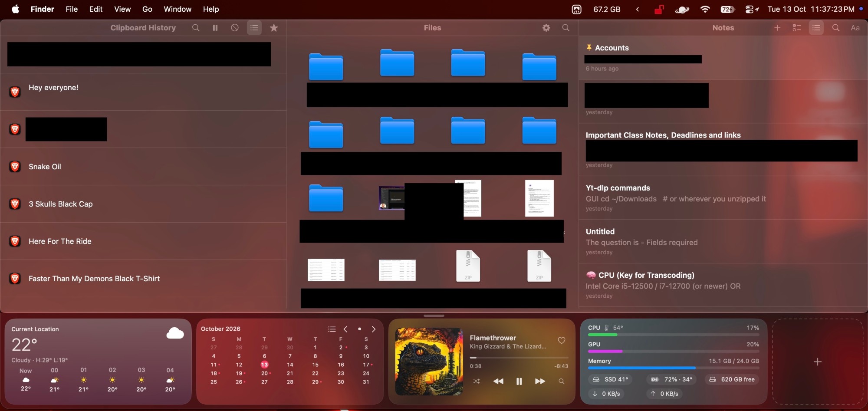Select 'Here For The Ride' clipboard item
868x411 pixels.
coord(143,241)
